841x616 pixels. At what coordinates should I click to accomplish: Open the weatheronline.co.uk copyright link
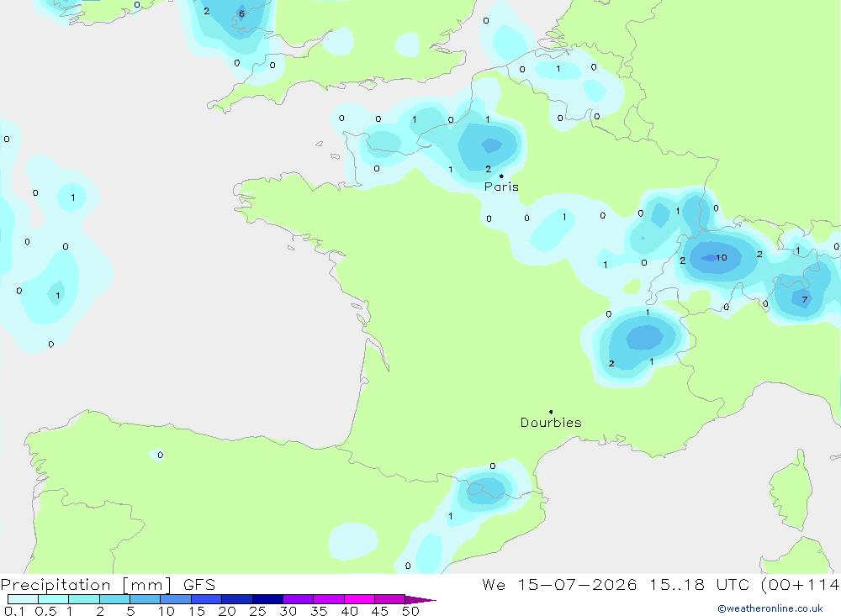770,608
